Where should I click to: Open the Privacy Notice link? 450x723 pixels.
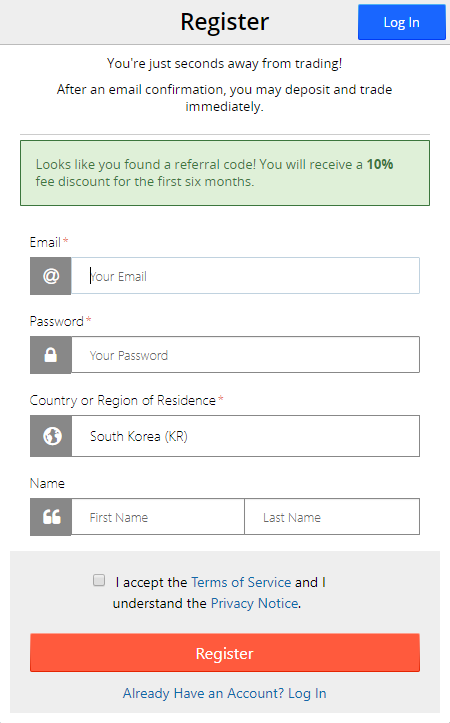[255, 603]
